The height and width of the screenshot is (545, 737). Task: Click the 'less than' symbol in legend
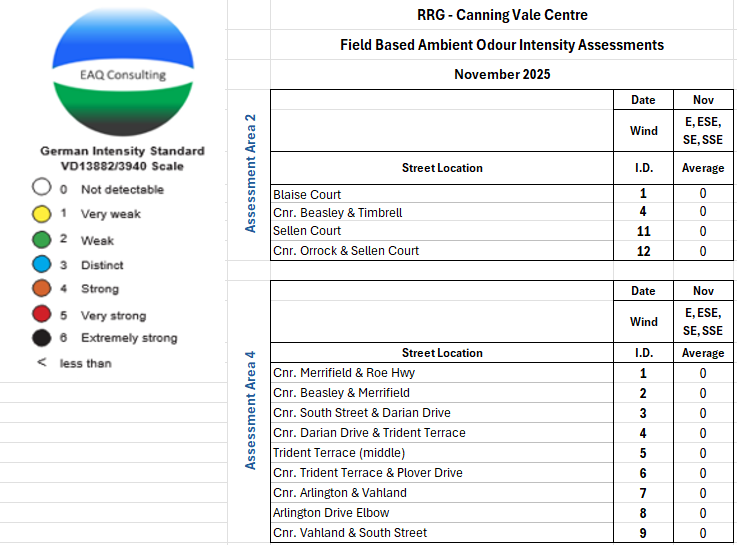(x=41, y=363)
